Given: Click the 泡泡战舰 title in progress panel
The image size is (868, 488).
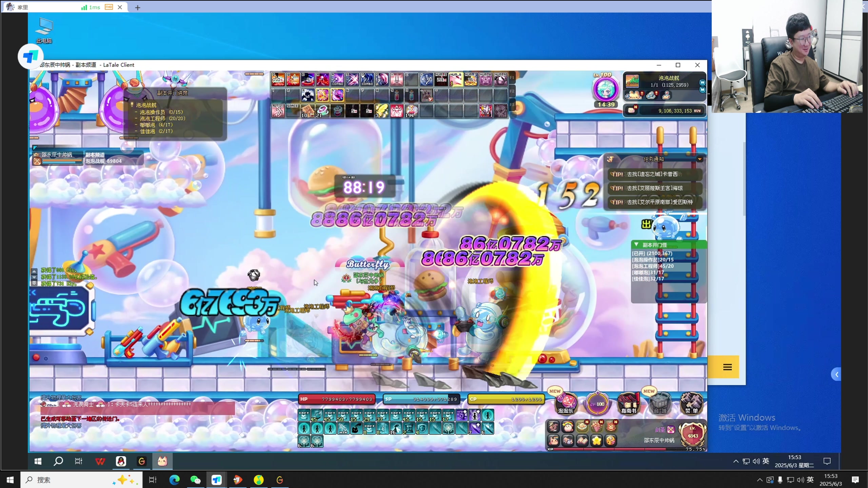Looking at the screenshot, I should [x=146, y=105].
